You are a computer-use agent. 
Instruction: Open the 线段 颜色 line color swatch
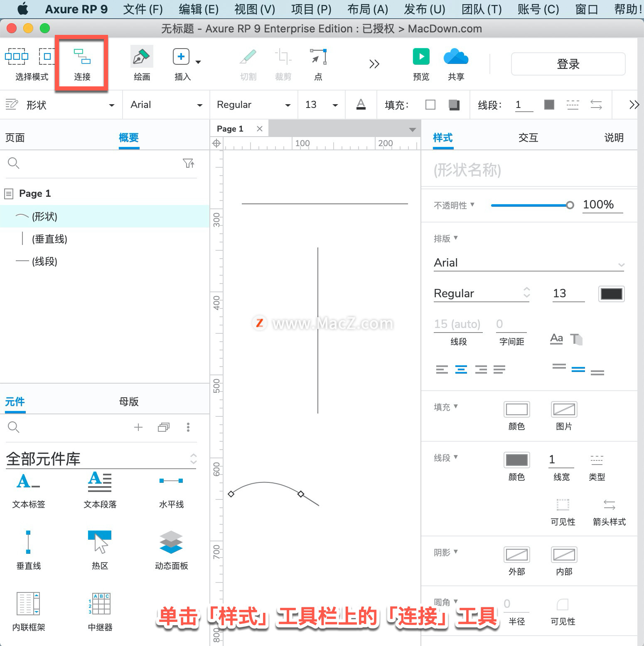[516, 460]
